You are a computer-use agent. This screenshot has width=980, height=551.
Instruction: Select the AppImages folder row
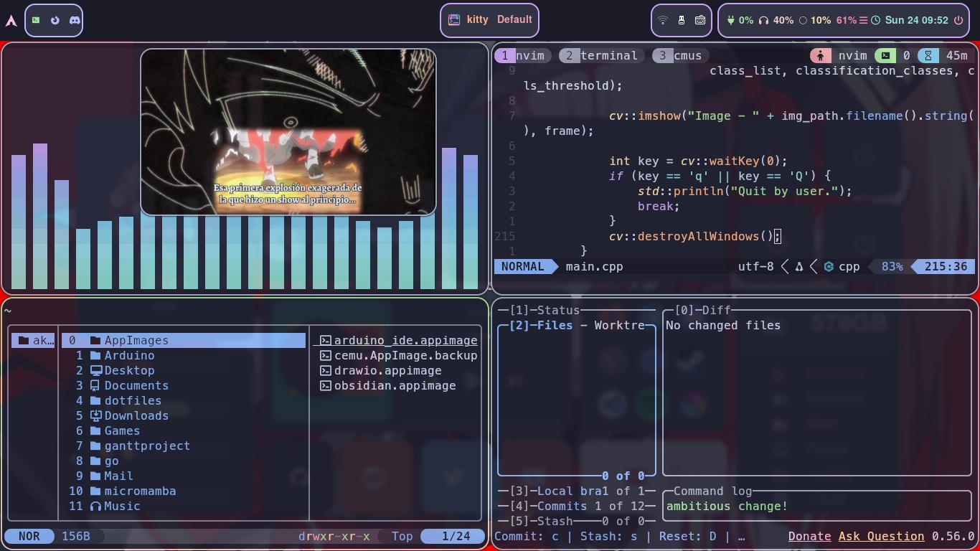(x=184, y=340)
